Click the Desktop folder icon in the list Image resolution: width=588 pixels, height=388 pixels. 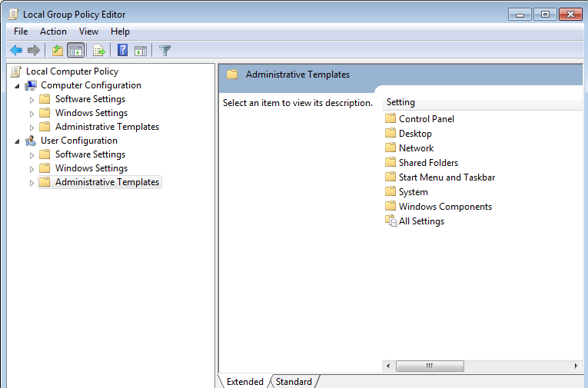coord(390,133)
